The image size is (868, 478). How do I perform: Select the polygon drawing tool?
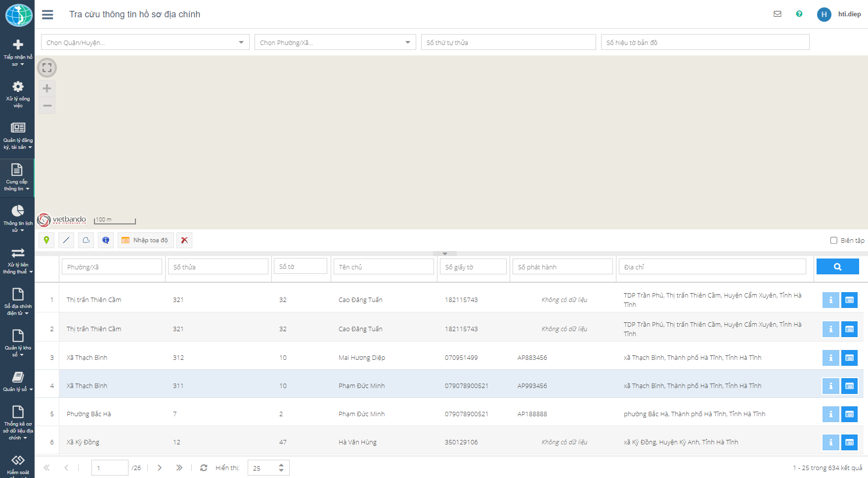(86, 240)
